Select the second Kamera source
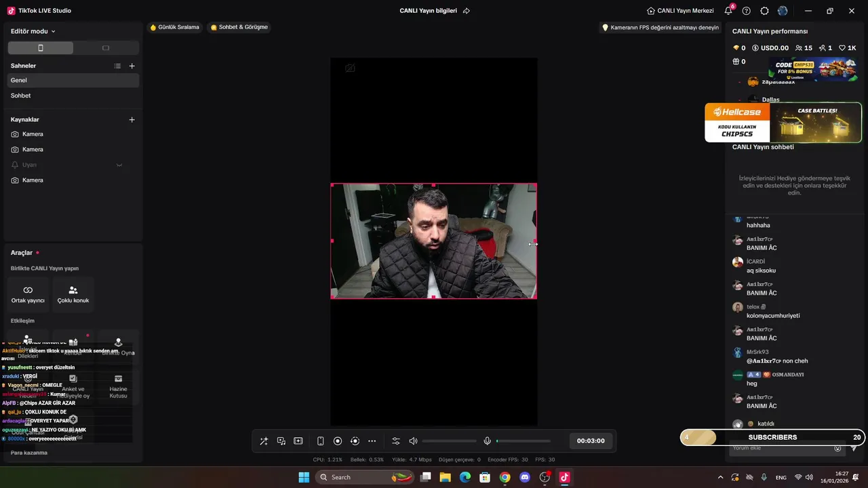Image resolution: width=868 pixels, height=488 pixels. click(x=73, y=149)
